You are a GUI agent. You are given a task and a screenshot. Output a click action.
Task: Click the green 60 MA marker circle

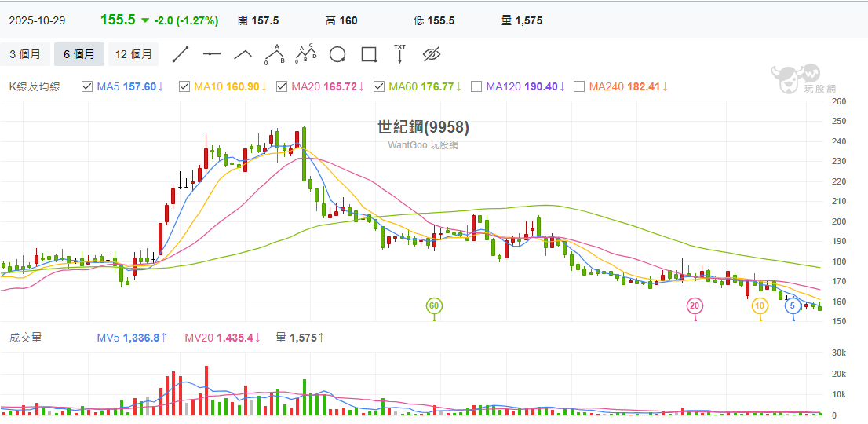point(434,305)
